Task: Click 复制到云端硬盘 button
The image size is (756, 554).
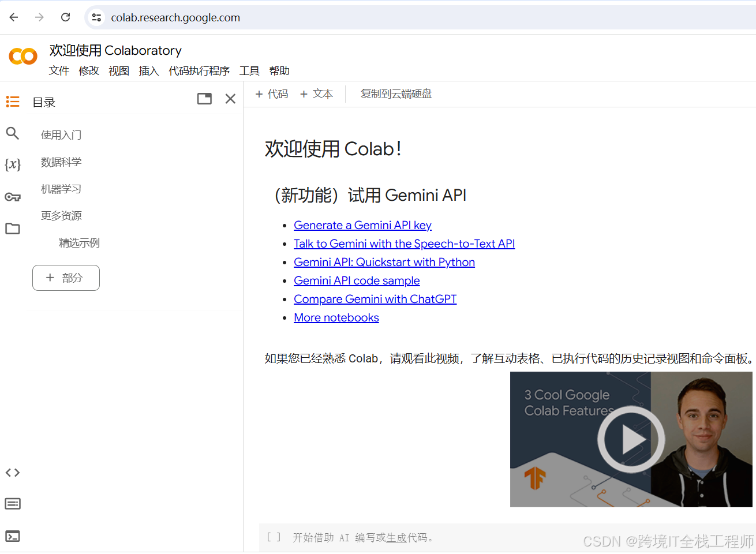Action: click(x=396, y=94)
